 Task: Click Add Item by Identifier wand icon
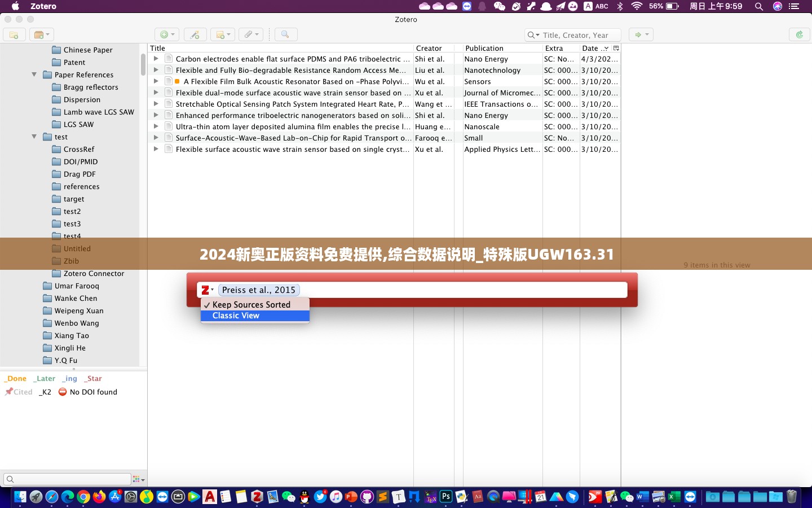[x=195, y=35]
